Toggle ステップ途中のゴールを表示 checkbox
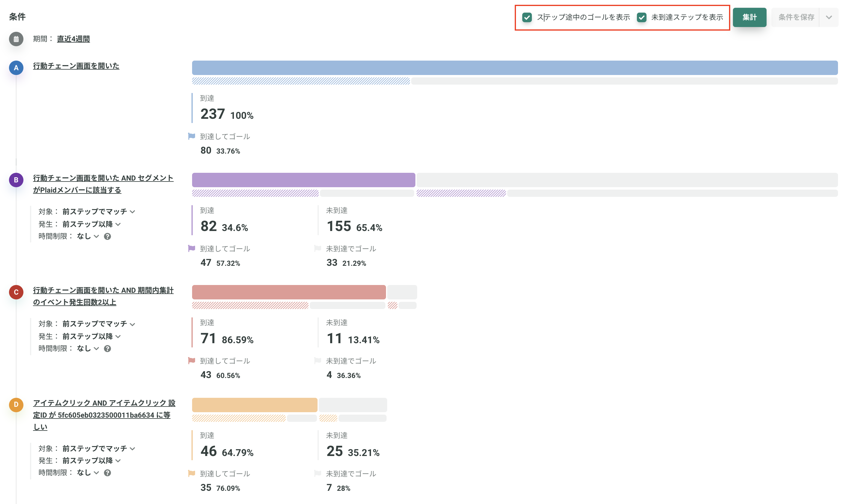 click(x=527, y=17)
